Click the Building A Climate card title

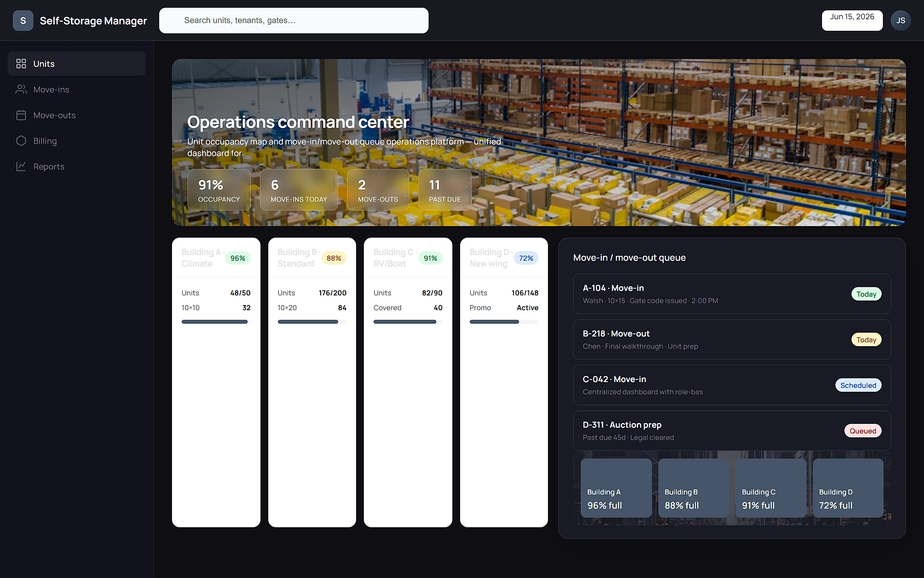click(203, 258)
